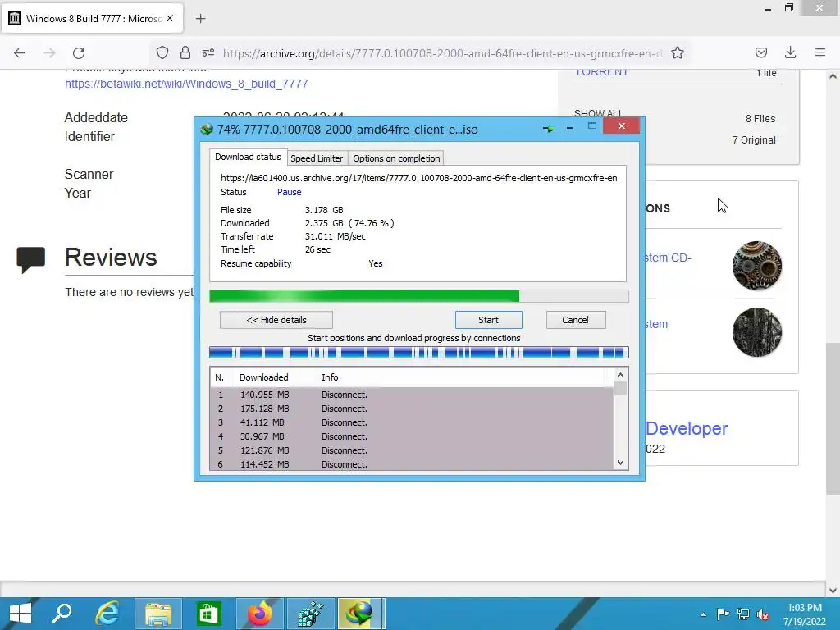Open site permissions icon in address bar
The image size is (840, 630).
tap(208, 52)
